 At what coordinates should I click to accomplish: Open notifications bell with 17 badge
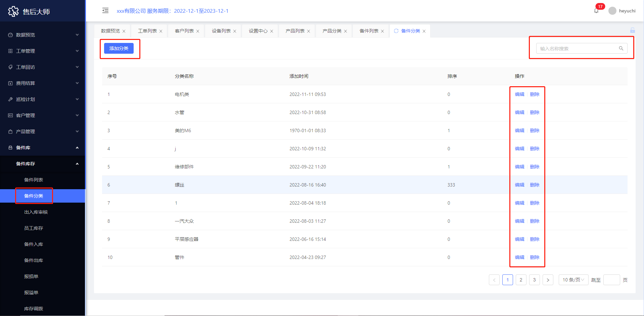(596, 11)
